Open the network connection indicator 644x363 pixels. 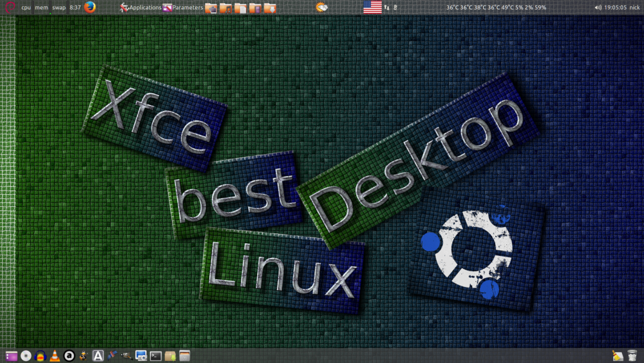coord(386,7)
